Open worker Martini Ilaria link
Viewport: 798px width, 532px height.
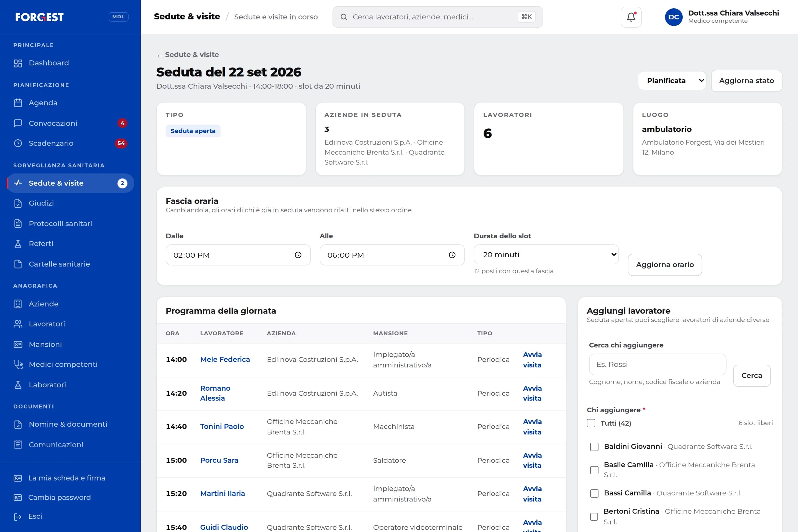[x=222, y=494]
